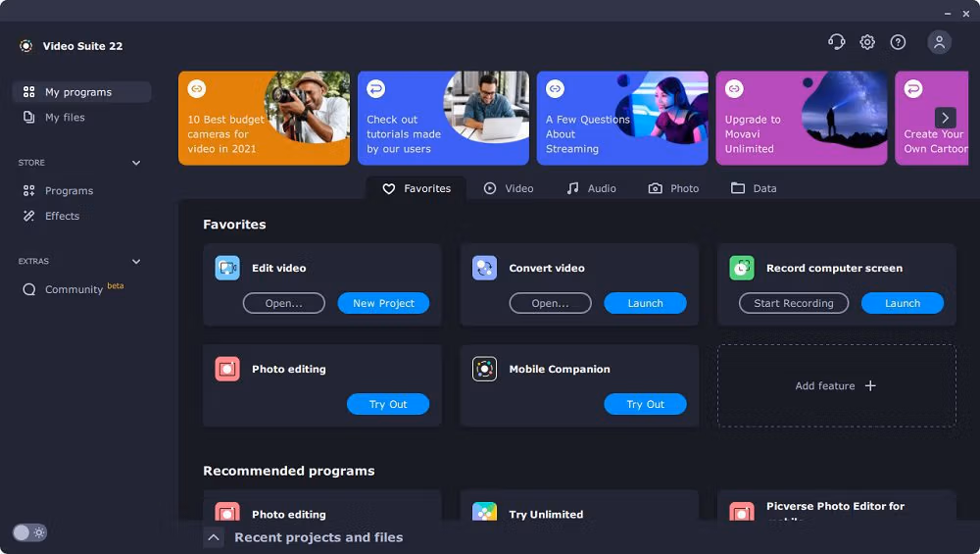
Task: Click the link icon on cameras banner
Action: point(197,89)
